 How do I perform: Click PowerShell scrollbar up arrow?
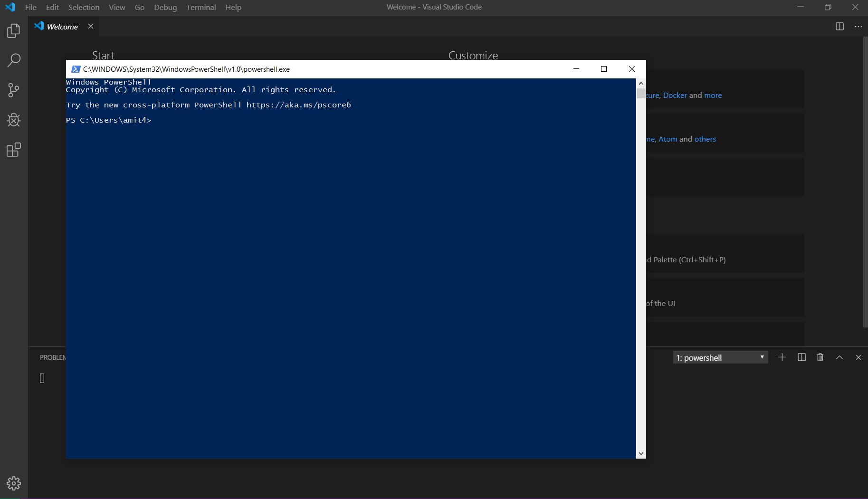point(641,84)
